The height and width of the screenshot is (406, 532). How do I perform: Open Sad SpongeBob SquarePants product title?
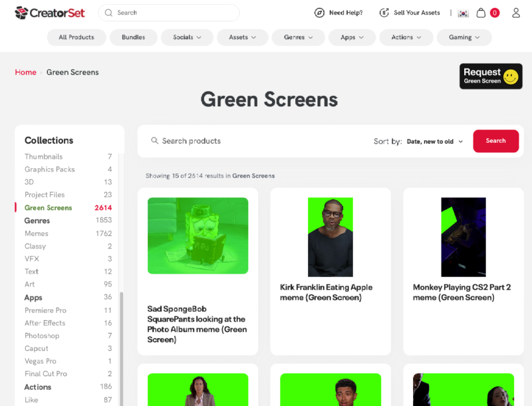point(197,324)
